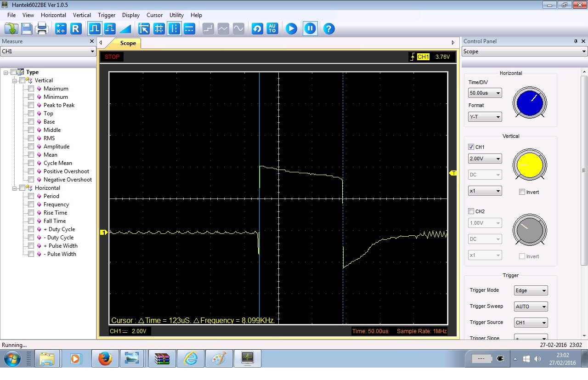Click the save (floppy disk) toolbar icon
This screenshot has width=588, height=380.
click(27, 28)
